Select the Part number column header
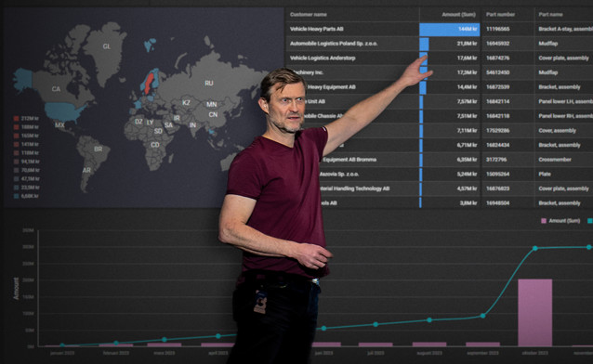The width and height of the screenshot is (593, 364). [x=500, y=15]
